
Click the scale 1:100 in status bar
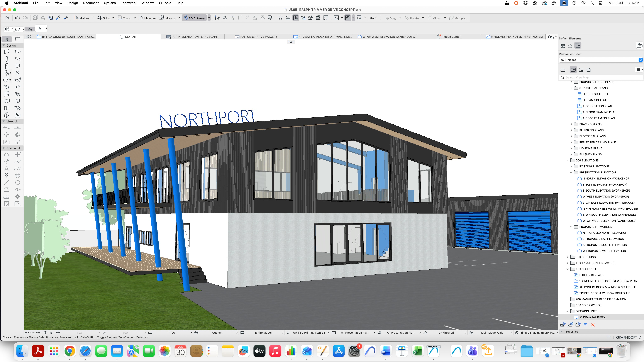pyautogui.click(x=172, y=332)
